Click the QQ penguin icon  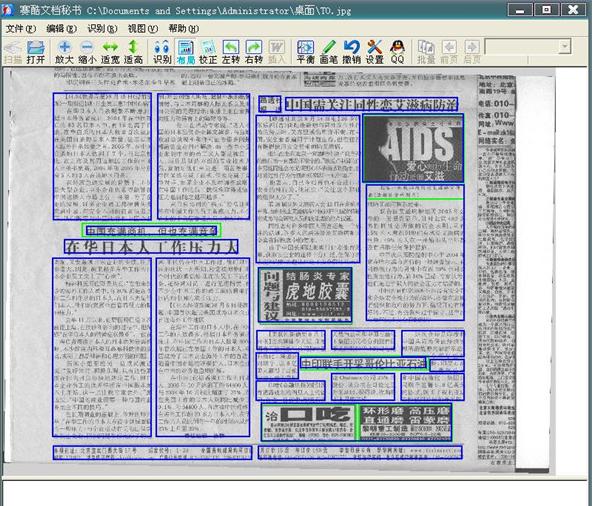[397, 52]
